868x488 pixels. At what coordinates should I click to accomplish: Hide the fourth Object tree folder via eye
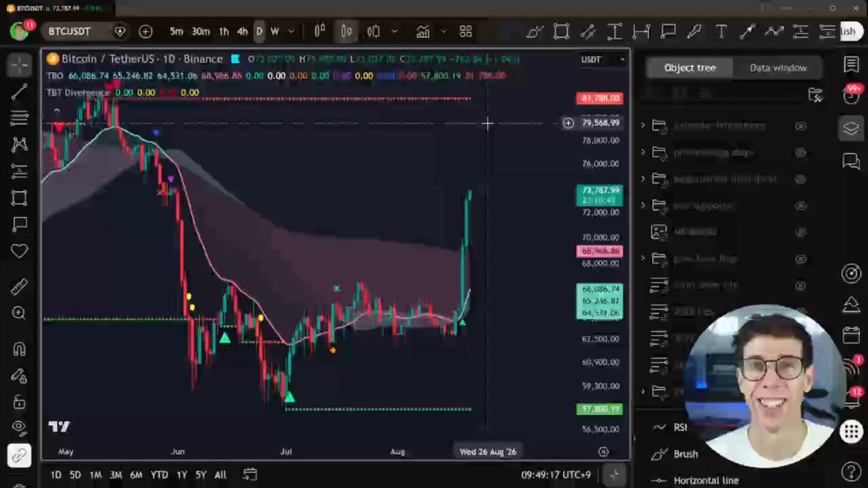pos(801,206)
